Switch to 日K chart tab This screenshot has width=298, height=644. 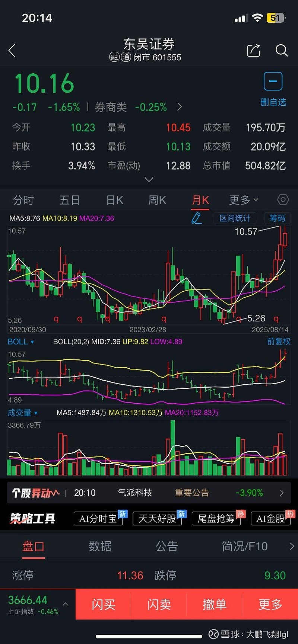pos(115,200)
